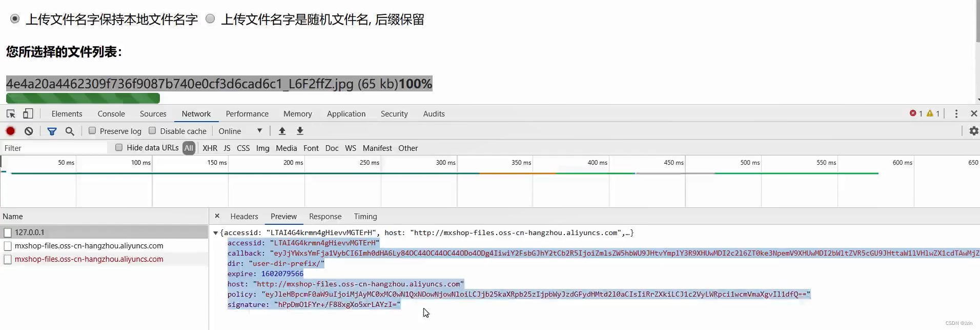Click the green upload progress bar
The image size is (980, 330).
coord(83,98)
